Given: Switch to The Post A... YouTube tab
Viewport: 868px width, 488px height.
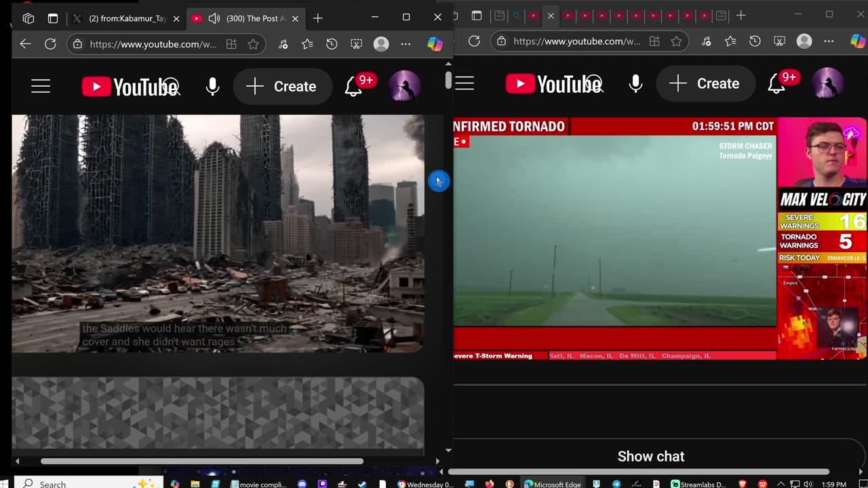Looking at the screenshot, I should coord(246,18).
